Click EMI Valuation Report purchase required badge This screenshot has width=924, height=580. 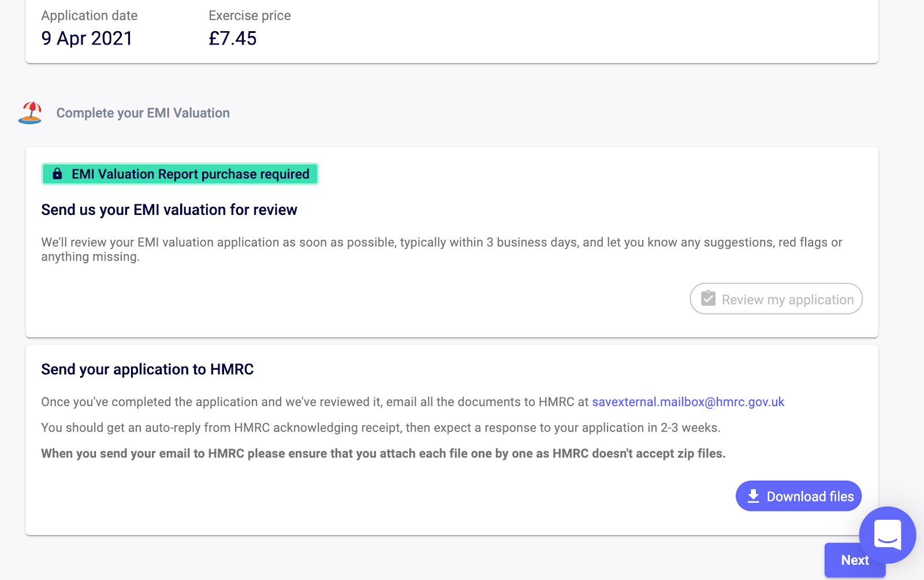(180, 174)
